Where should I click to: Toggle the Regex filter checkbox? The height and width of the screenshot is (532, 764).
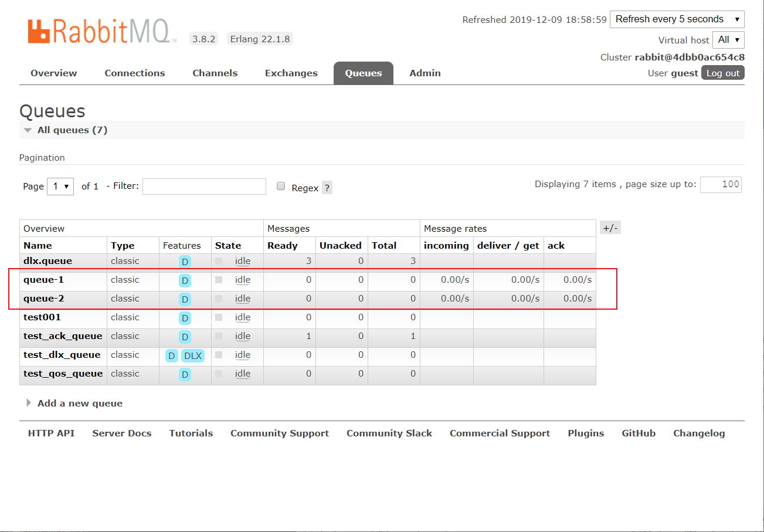point(281,187)
